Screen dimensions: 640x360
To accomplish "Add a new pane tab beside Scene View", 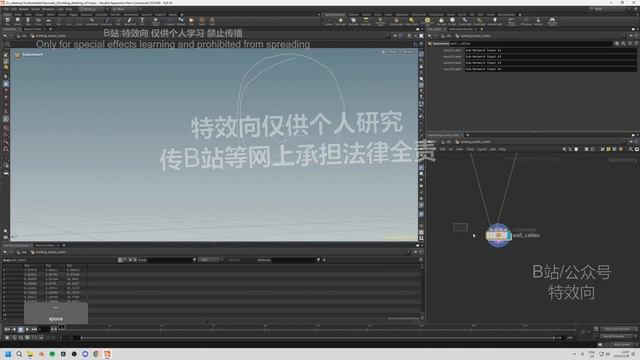I will click(51, 29).
